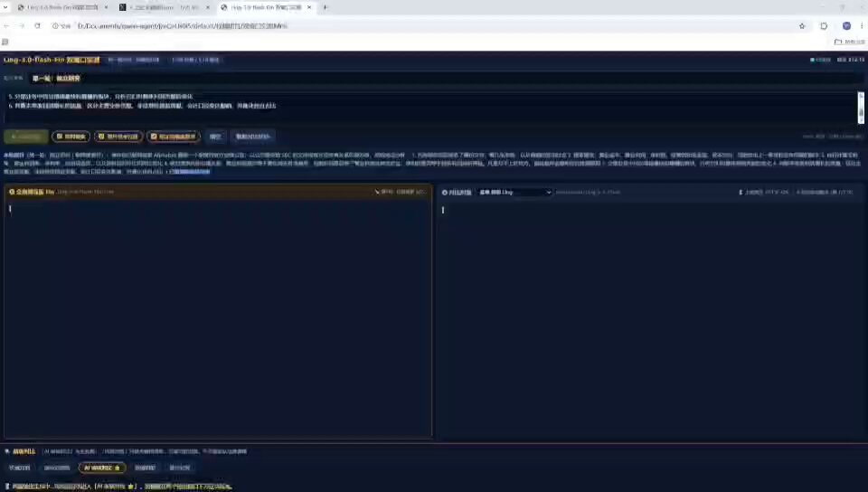Viewport: 868px width, 492px height.
Task: Select the first tab in the bottom row
Action: pos(19,468)
